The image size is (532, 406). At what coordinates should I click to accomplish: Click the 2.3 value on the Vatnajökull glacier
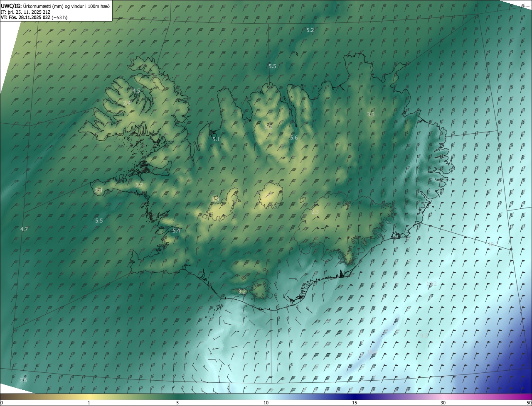315,212
